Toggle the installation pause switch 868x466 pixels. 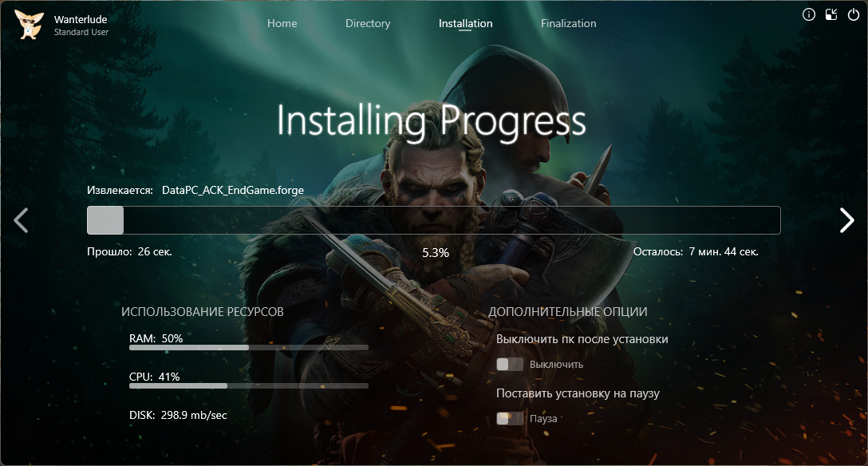tap(509, 418)
